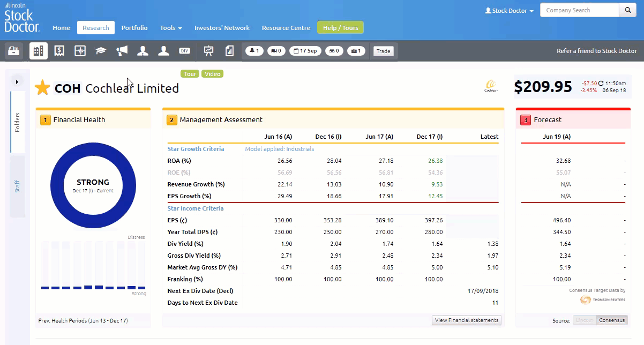644x345 pixels.
Task: Click the forecast EPS value 496.40
Action: [x=561, y=220]
